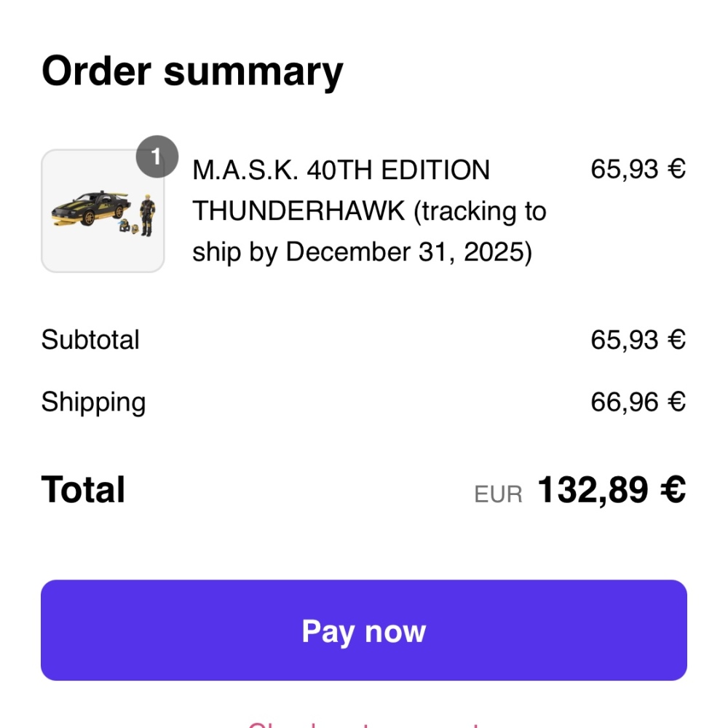Viewport: 728px width, 728px height.
Task: Select the subtotal amount 65,93 €
Action: click(x=638, y=340)
